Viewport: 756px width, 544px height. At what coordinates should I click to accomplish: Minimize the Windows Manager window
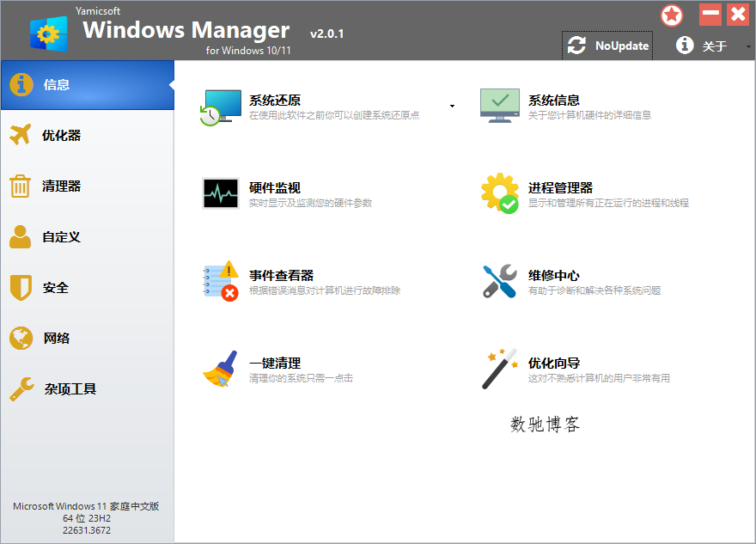[x=710, y=15]
